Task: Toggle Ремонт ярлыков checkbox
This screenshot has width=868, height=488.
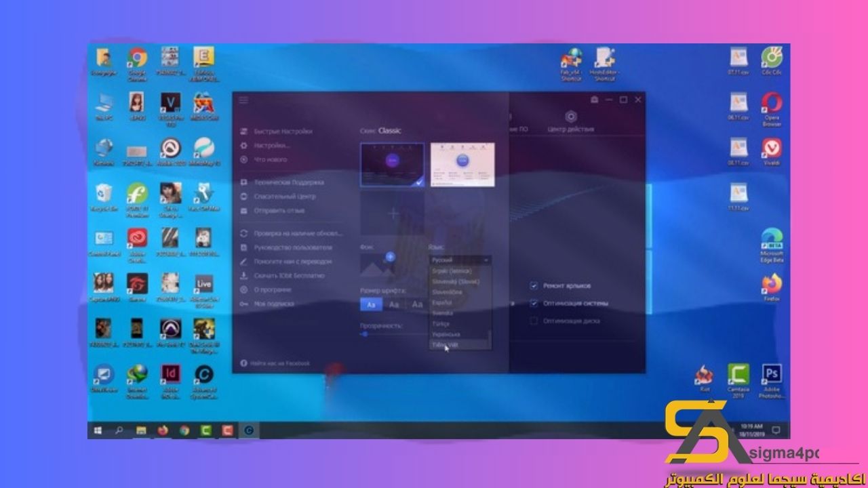Action: pyautogui.click(x=534, y=286)
